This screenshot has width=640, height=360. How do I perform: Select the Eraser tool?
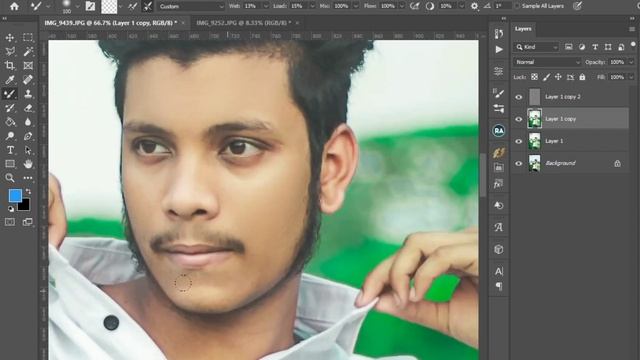pos(28,108)
